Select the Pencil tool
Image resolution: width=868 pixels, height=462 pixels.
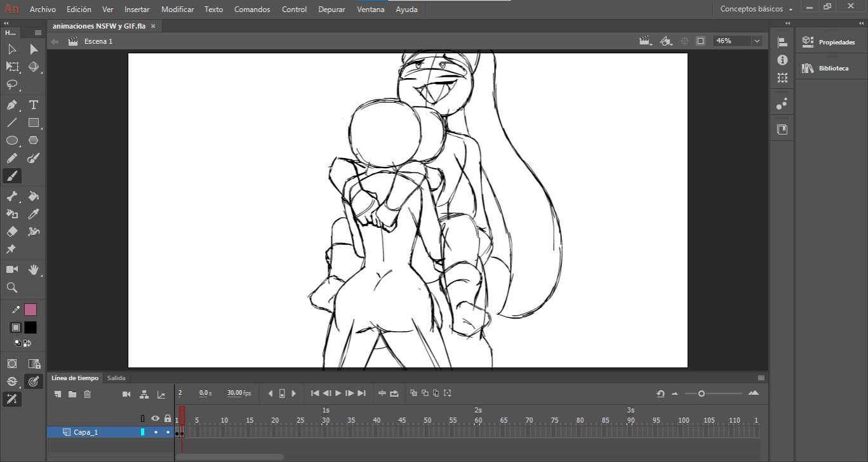pyautogui.click(x=12, y=158)
